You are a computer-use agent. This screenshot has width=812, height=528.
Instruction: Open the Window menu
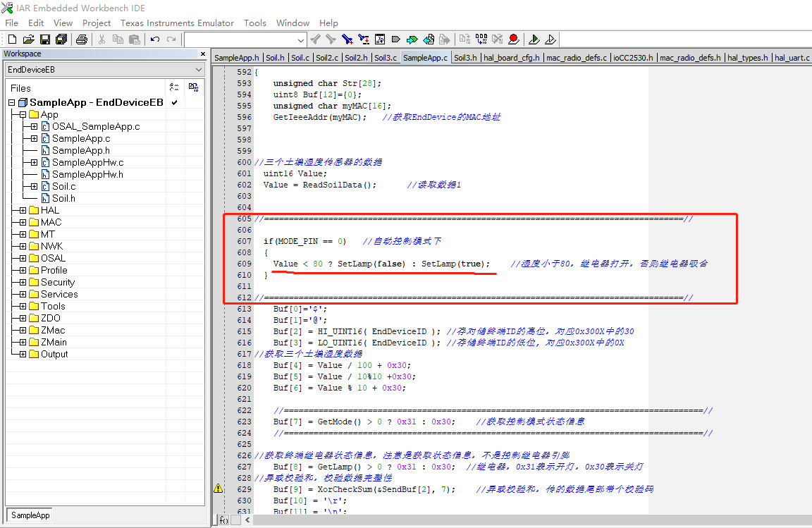tap(293, 23)
